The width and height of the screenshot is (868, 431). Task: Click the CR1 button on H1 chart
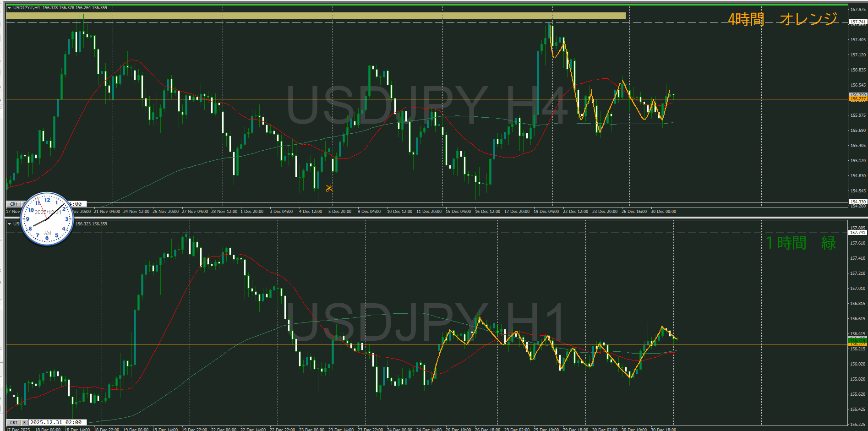pos(14,422)
